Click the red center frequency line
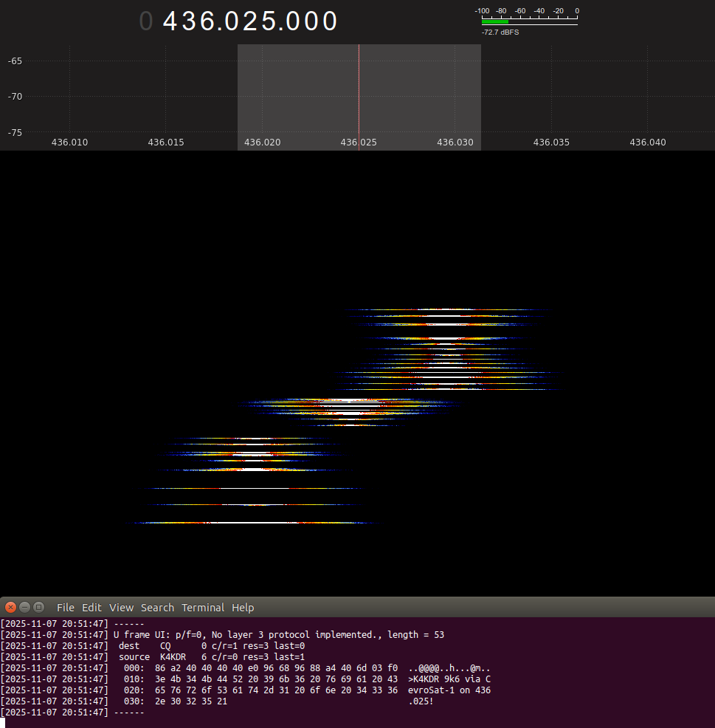Viewport: 715px width, 728px height. (359, 96)
